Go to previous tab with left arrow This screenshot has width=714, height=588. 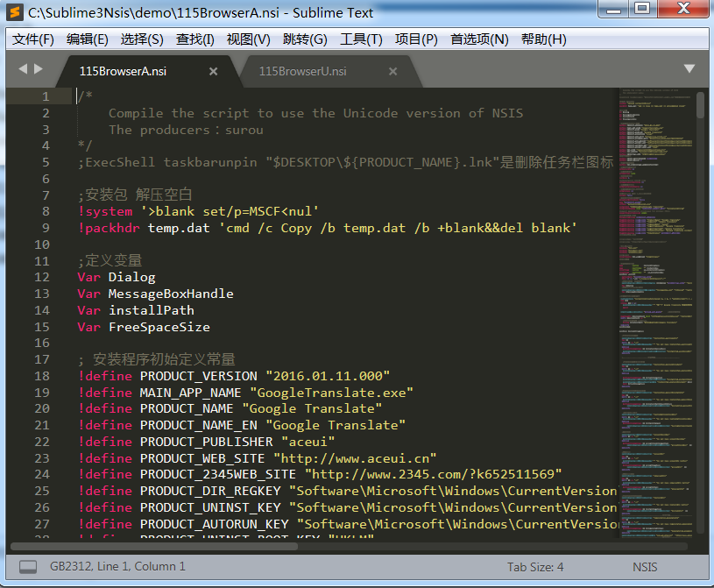23,68
